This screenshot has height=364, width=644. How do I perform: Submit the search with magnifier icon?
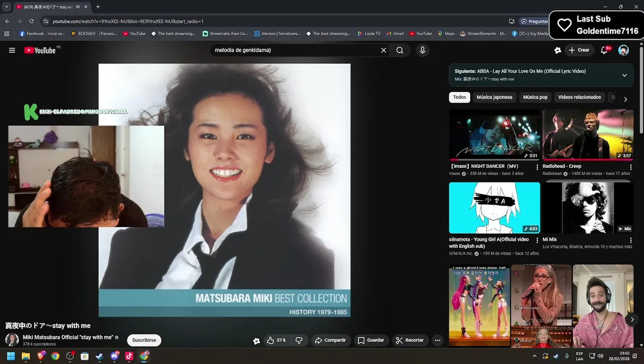click(400, 50)
